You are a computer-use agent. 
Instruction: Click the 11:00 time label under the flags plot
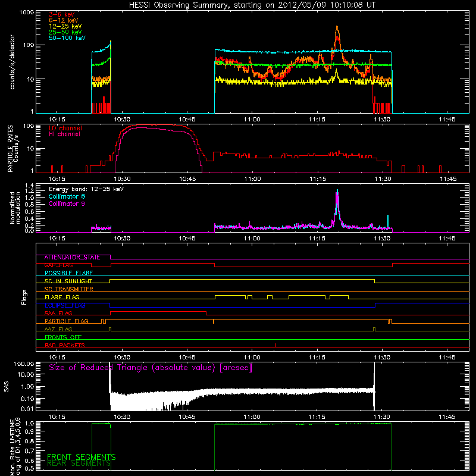pyautogui.click(x=252, y=358)
